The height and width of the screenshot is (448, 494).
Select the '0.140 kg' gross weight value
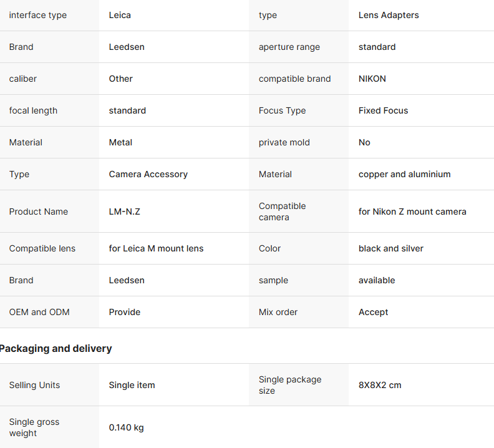tap(126, 427)
